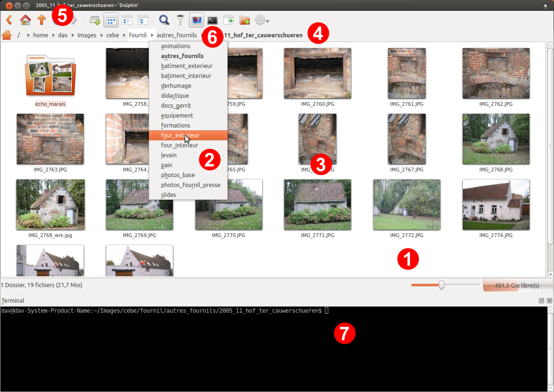Image resolution: width=554 pixels, height=392 pixels.
Task: Select 'four_exterieur' in the dropdown list
Action: point(180,136)
